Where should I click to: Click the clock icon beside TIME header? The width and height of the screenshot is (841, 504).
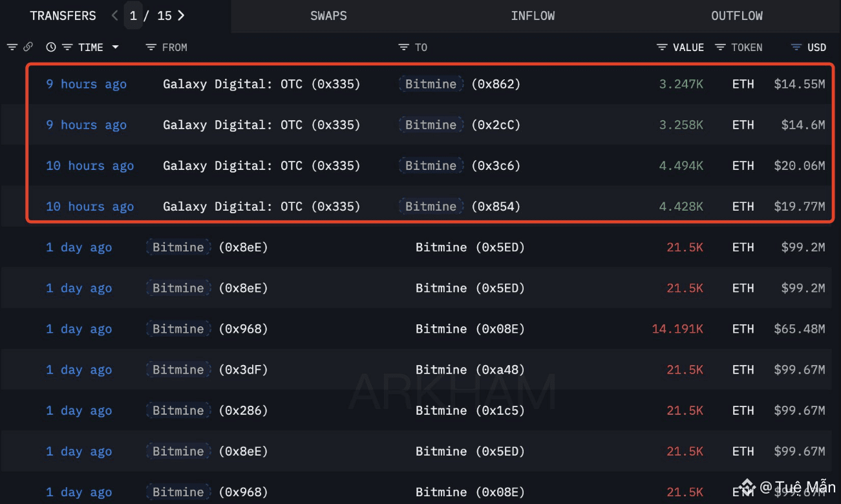(x=51, y=47)
